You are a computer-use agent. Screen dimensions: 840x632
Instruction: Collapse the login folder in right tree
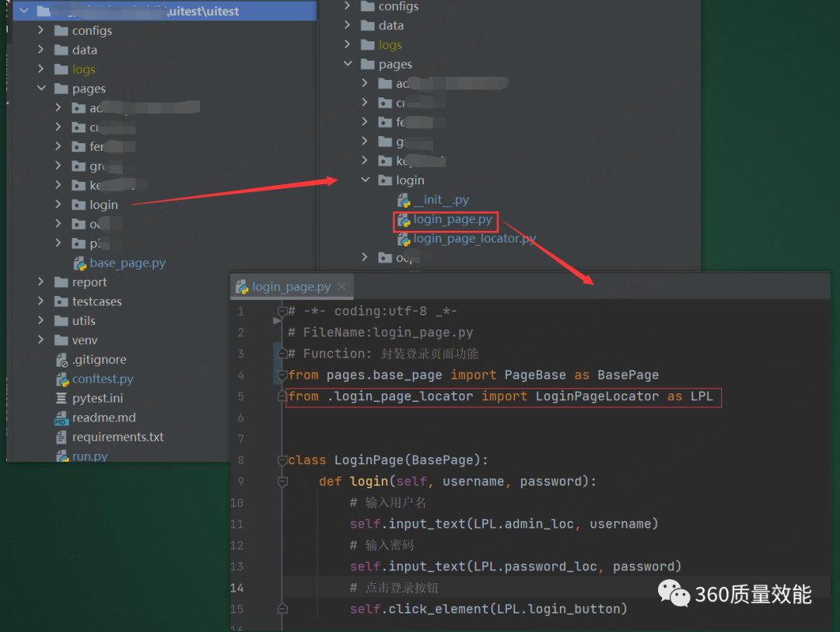(366, 180)
